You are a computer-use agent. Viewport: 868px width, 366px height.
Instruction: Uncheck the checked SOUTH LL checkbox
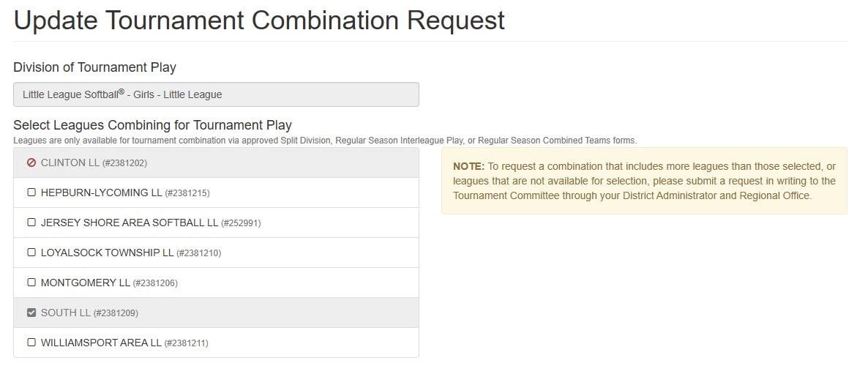pos(31,313)
